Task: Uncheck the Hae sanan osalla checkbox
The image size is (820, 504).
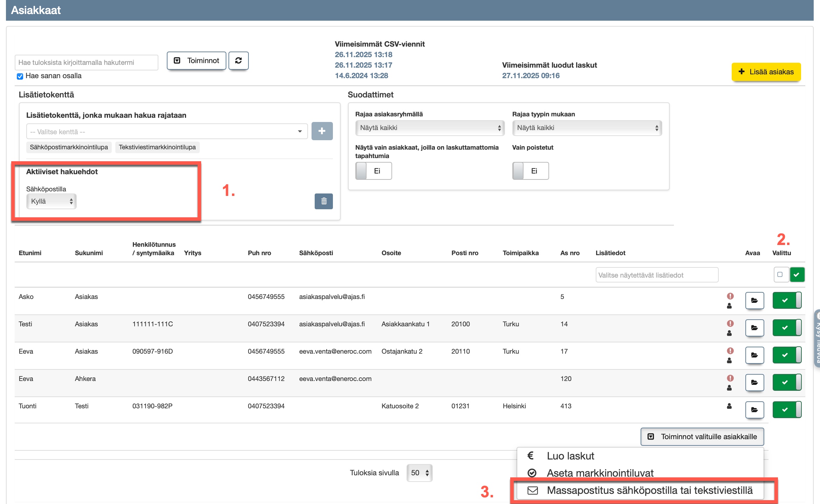Action: click(20, 76)
